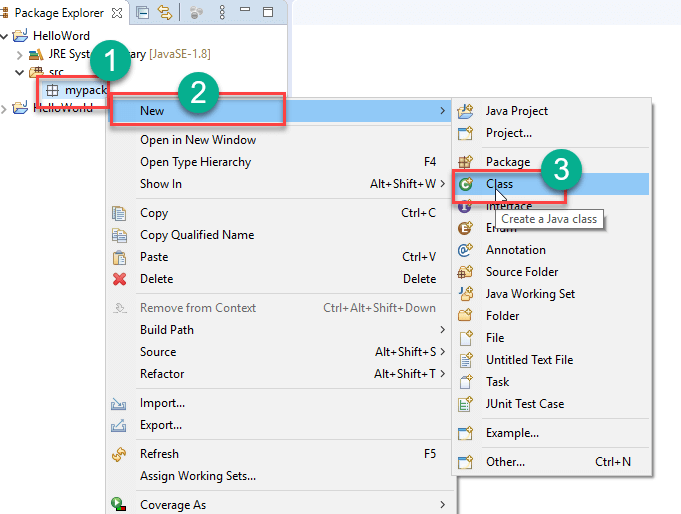Image resolution: width=681 pixels, height=514 pixels.
Task: Collapse the HelloWord project tree node
Action: point(7,36)
